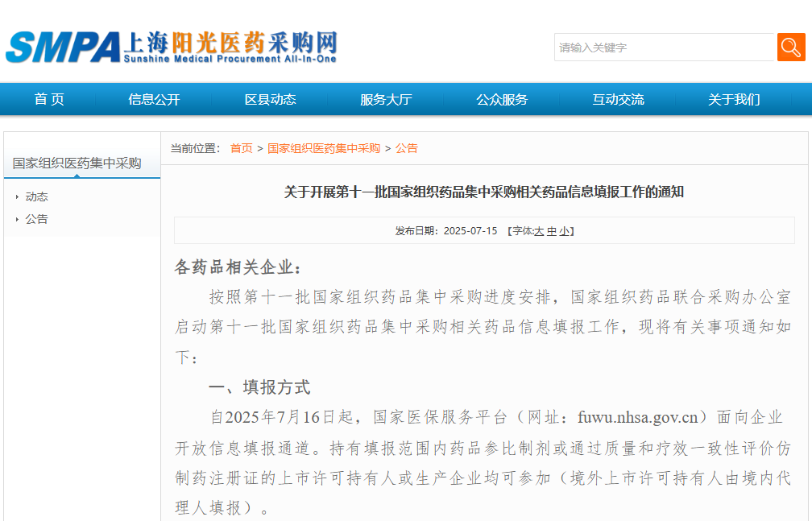Click 国家组织医药集中采购 breadcrumb link

coord(324,149)
